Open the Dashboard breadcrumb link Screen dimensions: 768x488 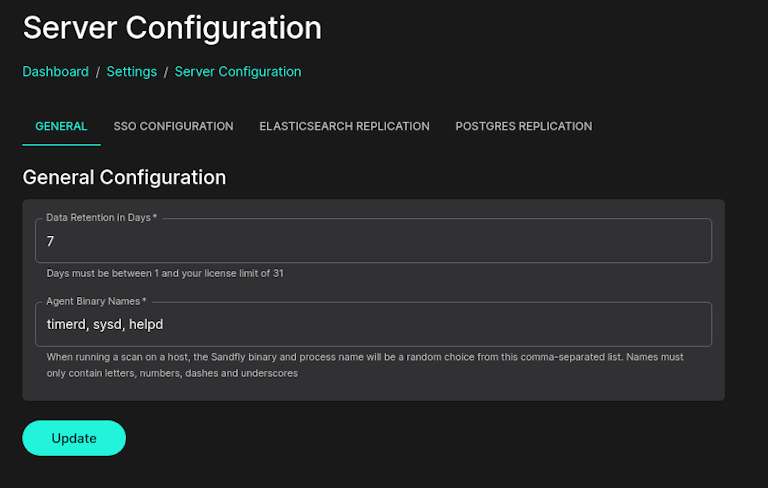(55, 72)
